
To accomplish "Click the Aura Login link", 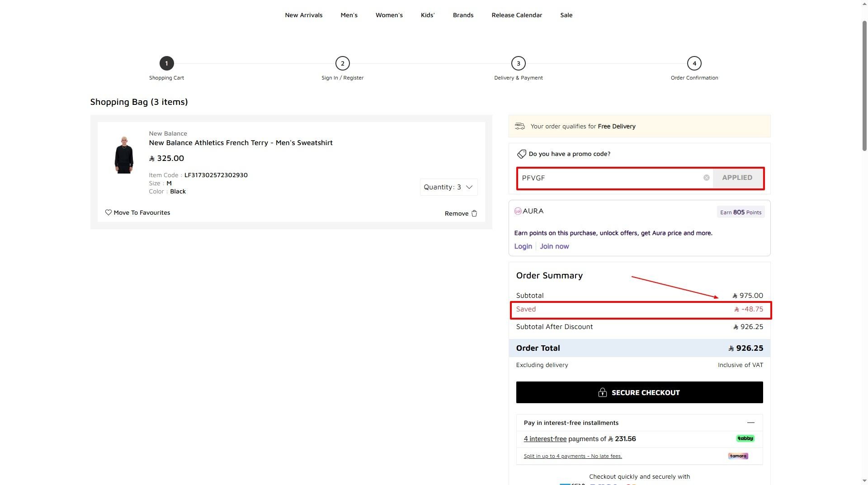I will click(x=523, y=246).
